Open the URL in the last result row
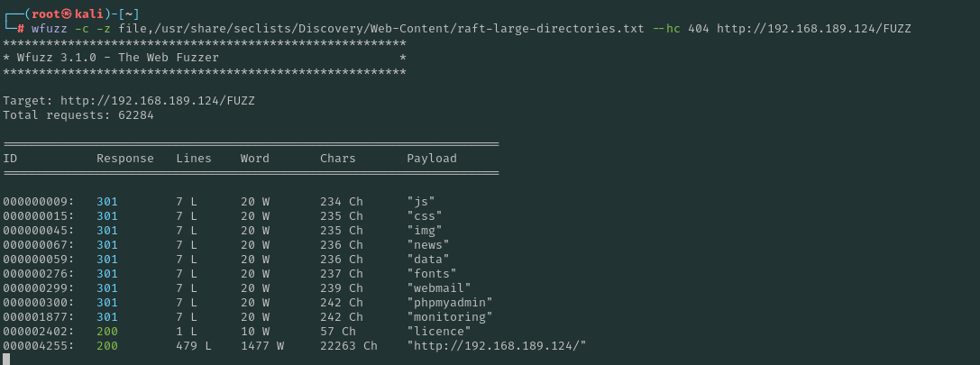Screen dimensions: 980x365 (x=497, y=346)
